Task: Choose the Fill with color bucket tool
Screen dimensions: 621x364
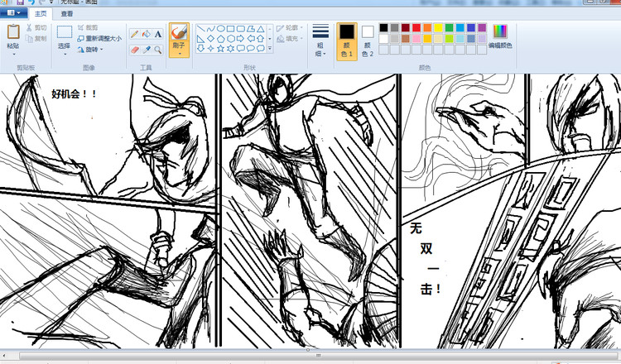Action: 146,34
